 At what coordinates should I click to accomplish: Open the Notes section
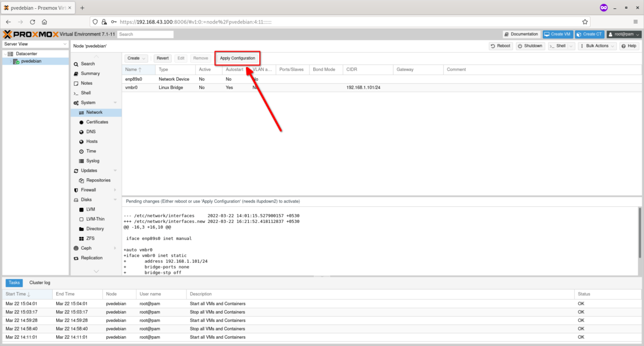pyautogui.click(x=86, y=83)
